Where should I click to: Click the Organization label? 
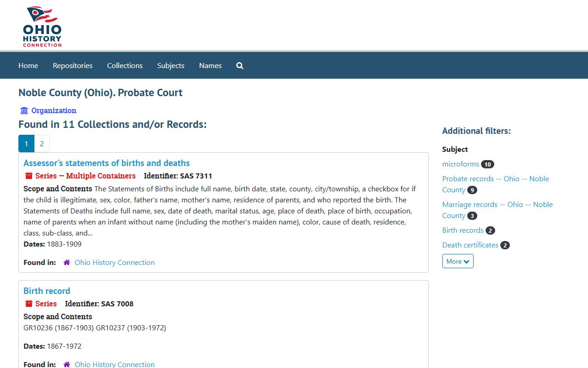(54, 110)
